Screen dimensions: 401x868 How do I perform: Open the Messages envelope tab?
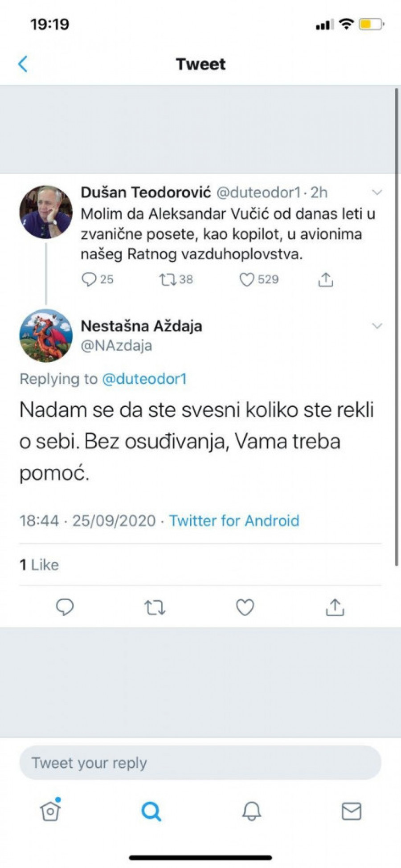pyautogui.click(x=352, y=811)
